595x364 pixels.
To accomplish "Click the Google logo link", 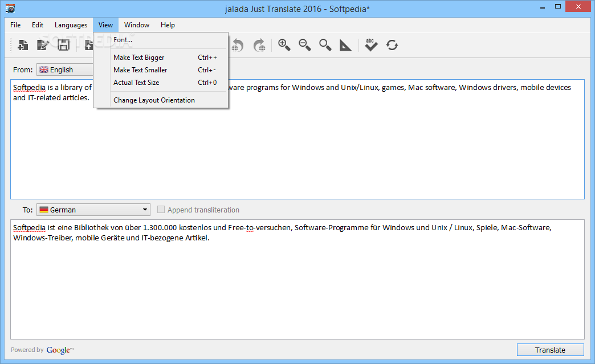I will tap(60, 350).
